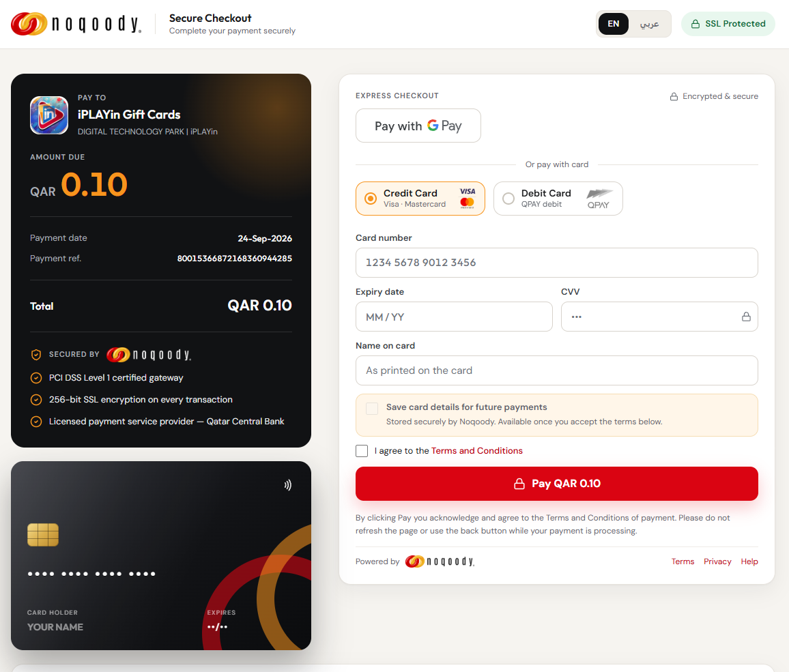Click the contactless icon on card preview
This screenshot has width=789, height=672.
[287, 485]
